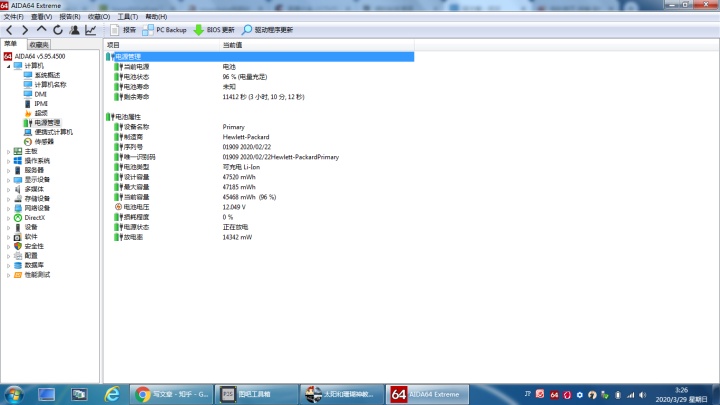
Task: Select the 电池状态 row
Action: tap(259, 77)
